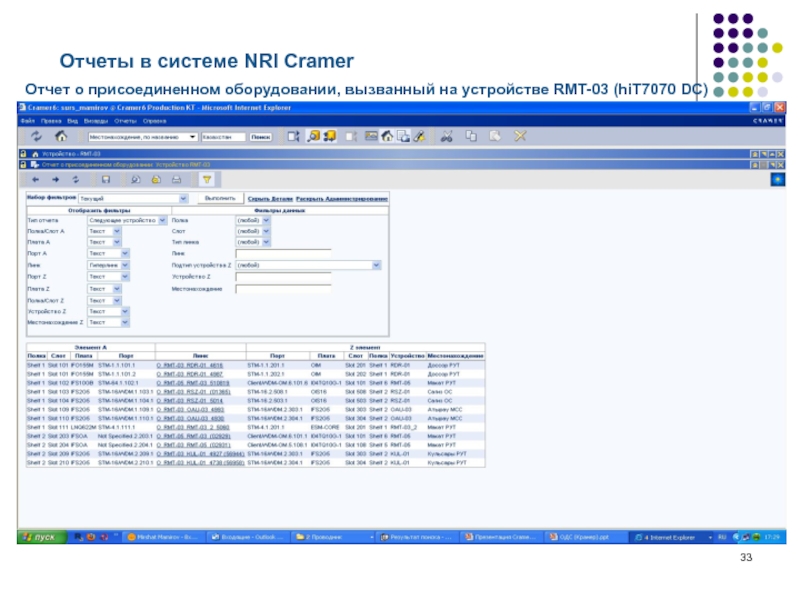Open the 'Подтип устройства Z' dropdown
The width and height of the screenshot is (800, 600).
coord(376,265)
